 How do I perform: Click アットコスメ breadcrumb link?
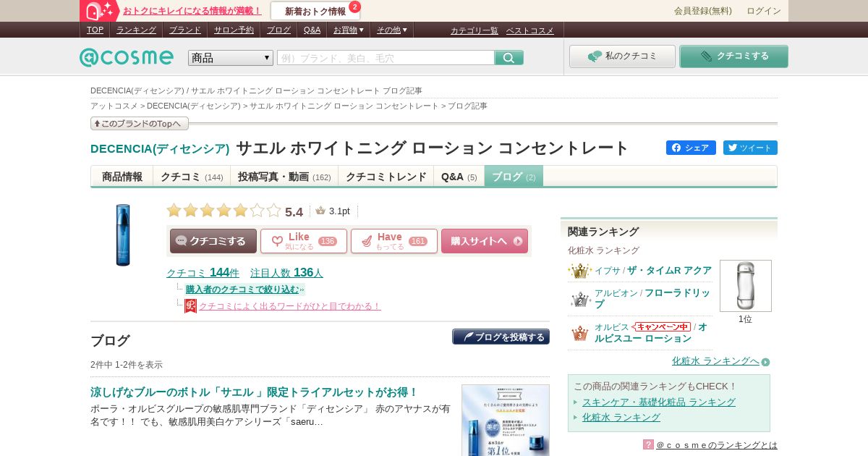[114, 106]
